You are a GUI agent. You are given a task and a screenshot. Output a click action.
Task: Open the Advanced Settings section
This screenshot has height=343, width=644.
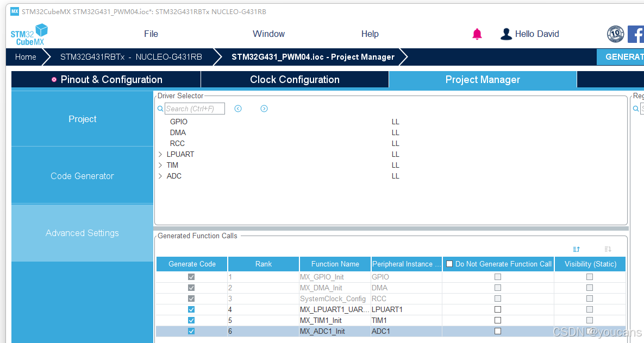coord(82,233)
